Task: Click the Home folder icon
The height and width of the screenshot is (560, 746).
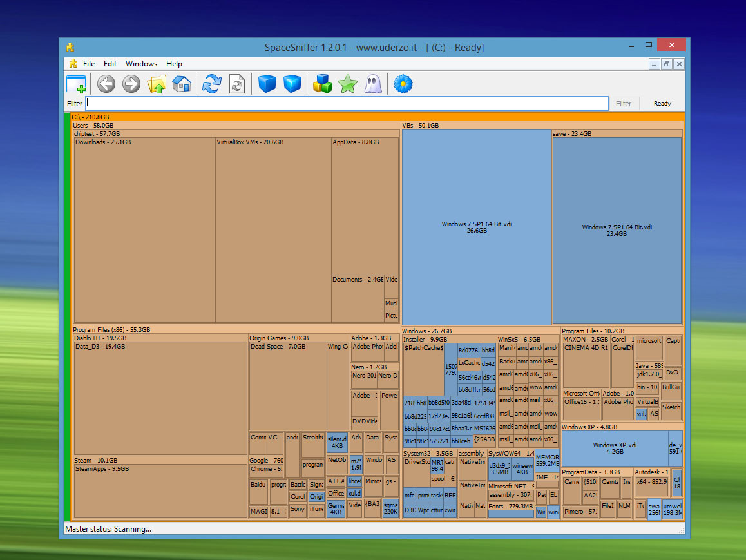Action: (182, 84)
